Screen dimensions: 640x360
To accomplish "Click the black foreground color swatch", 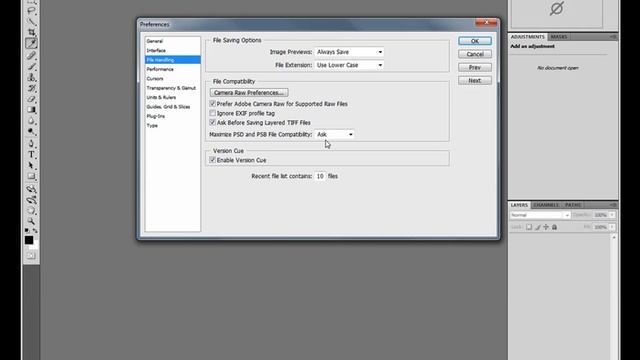I will (29, 240).
